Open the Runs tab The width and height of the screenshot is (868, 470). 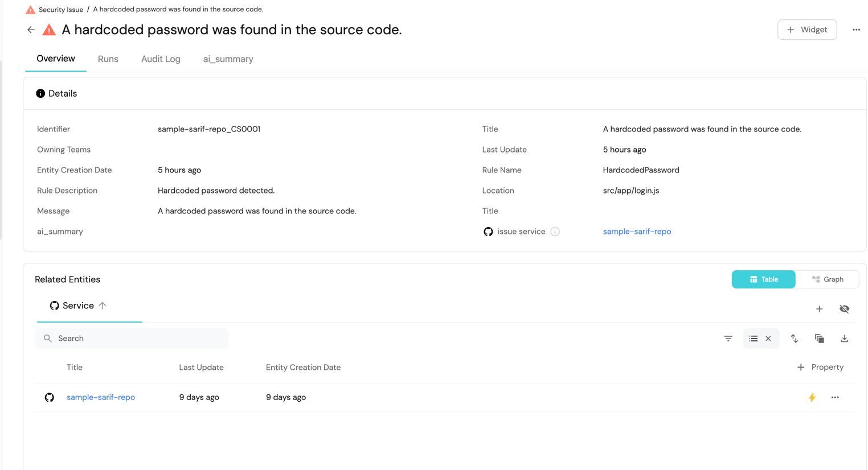coord(108,59)
